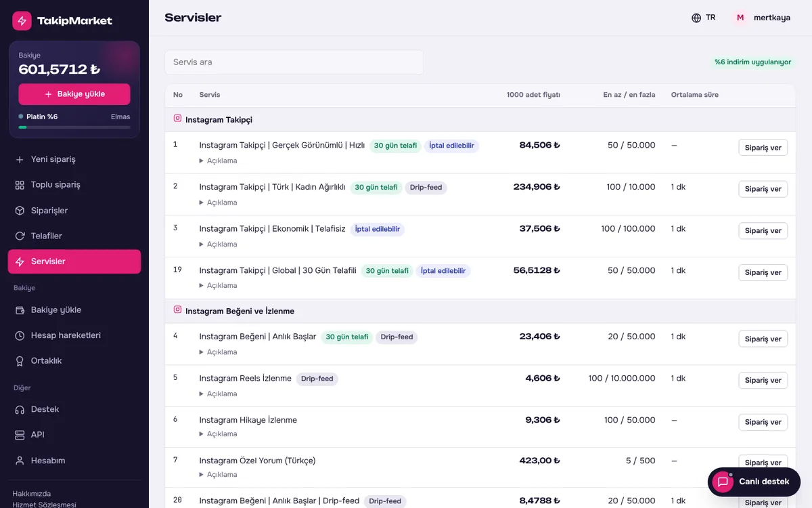Click Sipariş ver for Instagram Reels İzlenme
This screenshot has height=508, width=812.
[763, 381]
